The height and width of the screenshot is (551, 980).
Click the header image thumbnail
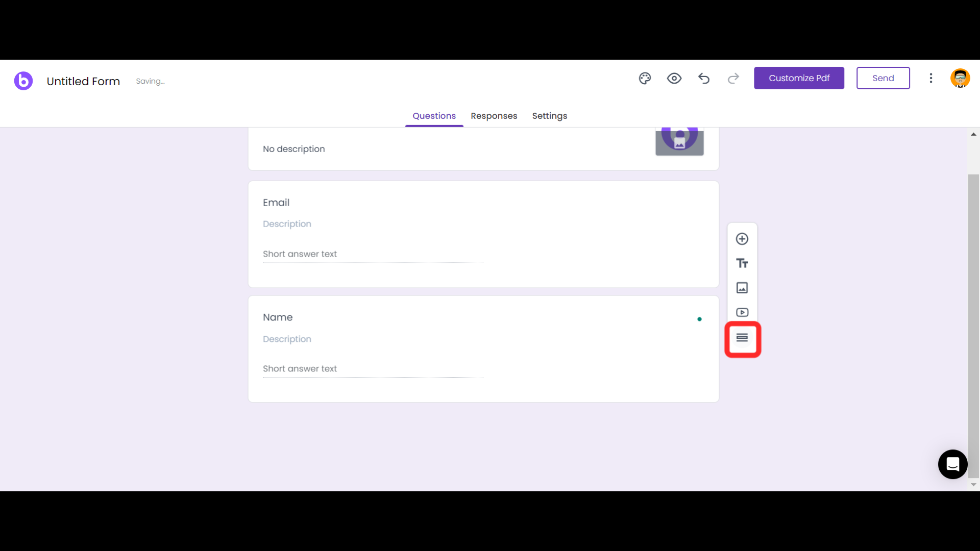coord(679,141)
